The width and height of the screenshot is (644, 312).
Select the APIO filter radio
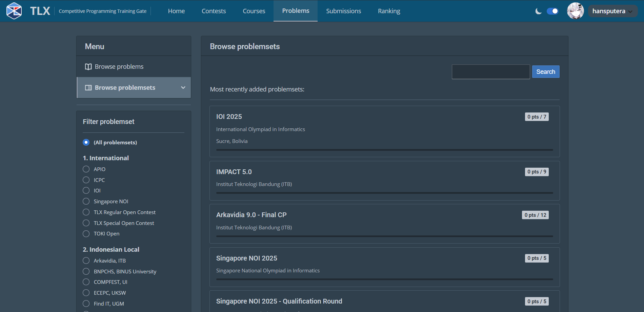86,169
